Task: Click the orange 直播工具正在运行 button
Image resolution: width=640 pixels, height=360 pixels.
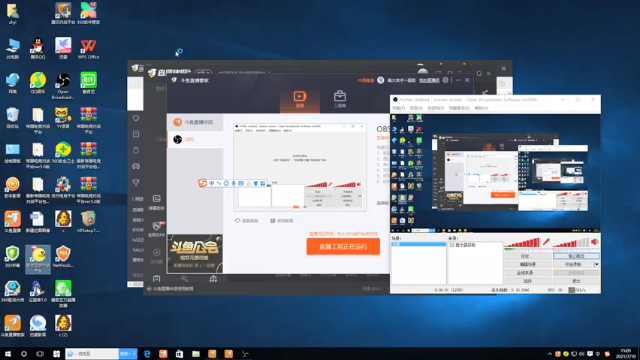Action: tap(343, 247)
